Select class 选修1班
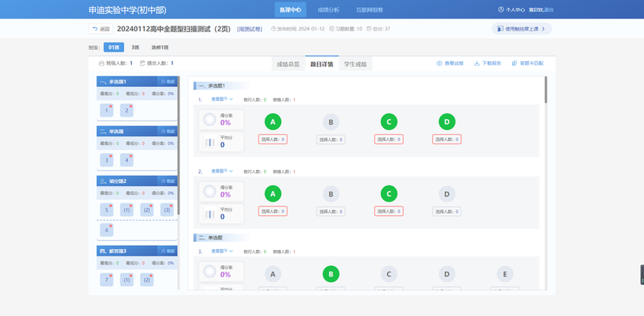 pos(159,48)
